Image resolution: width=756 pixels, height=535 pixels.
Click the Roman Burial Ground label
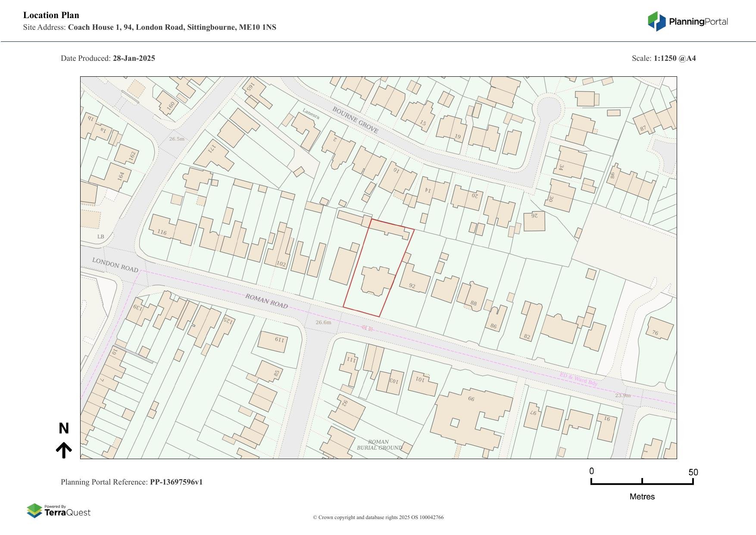(379, 445)
